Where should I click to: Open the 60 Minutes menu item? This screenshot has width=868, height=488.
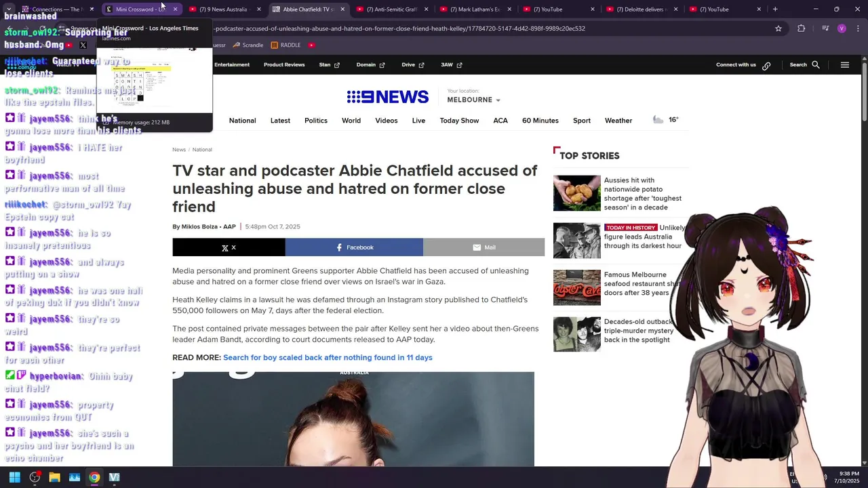[x=540, y=121]
